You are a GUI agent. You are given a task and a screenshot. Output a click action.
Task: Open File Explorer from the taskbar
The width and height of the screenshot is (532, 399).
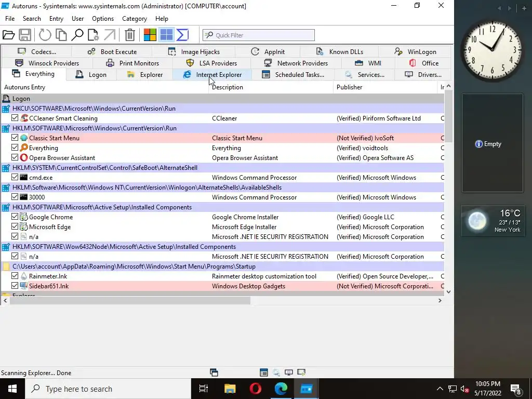pos(230,389)
